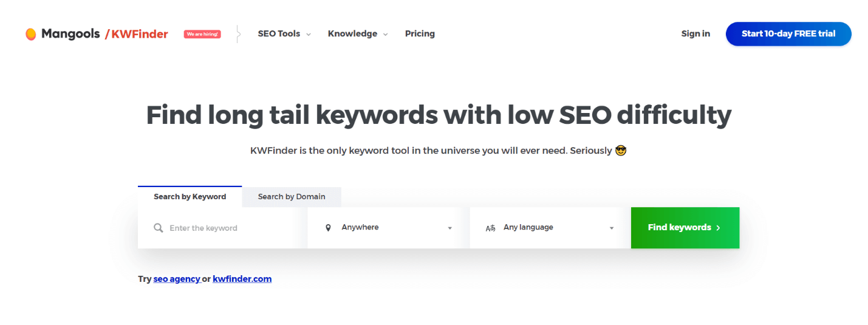The width and height of the screenshot is (868, 325).
Task: Open the Anywhere location dropdown
Action: [389, 228]
